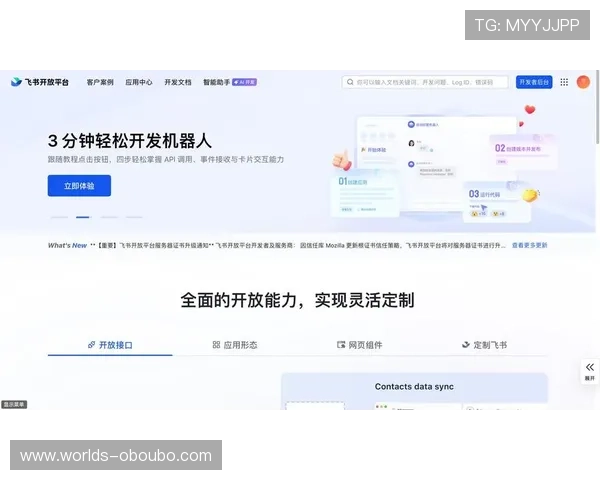Image resolution: width=600 pixels, height=480 pixels.
Task: Open the 智能助手 menu item
Action: pos(217,82)
